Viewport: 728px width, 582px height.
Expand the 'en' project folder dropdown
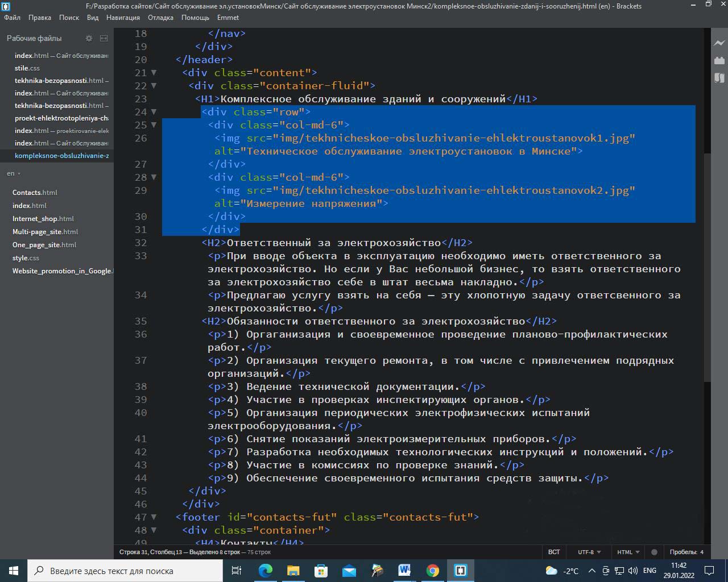tap(14, 173)
